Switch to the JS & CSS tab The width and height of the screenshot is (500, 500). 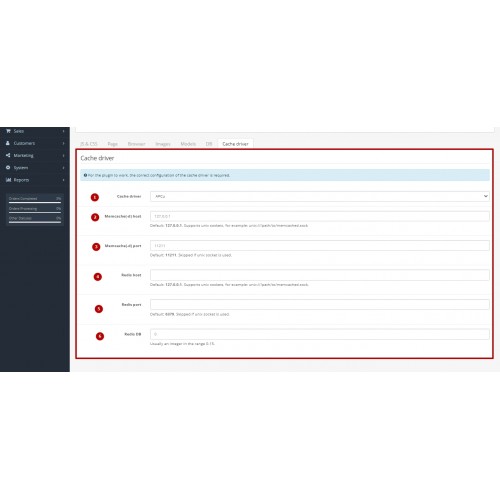(89, 144)
